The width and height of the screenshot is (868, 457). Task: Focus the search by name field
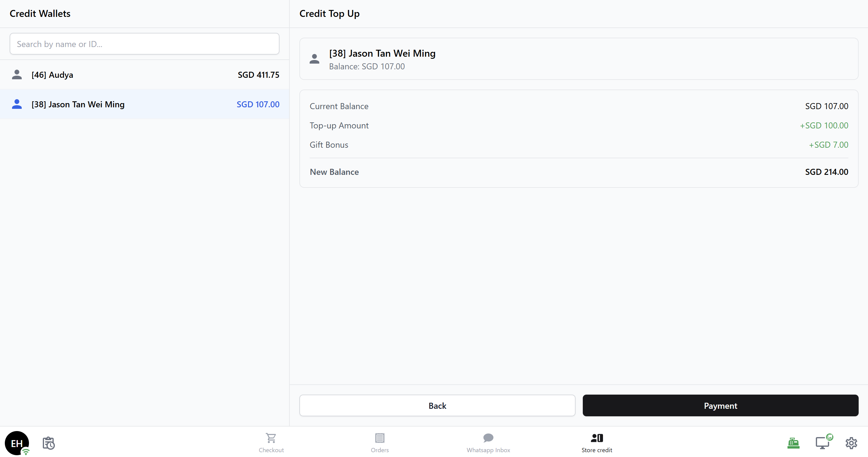pyautogui.click(x=144, y=44)
